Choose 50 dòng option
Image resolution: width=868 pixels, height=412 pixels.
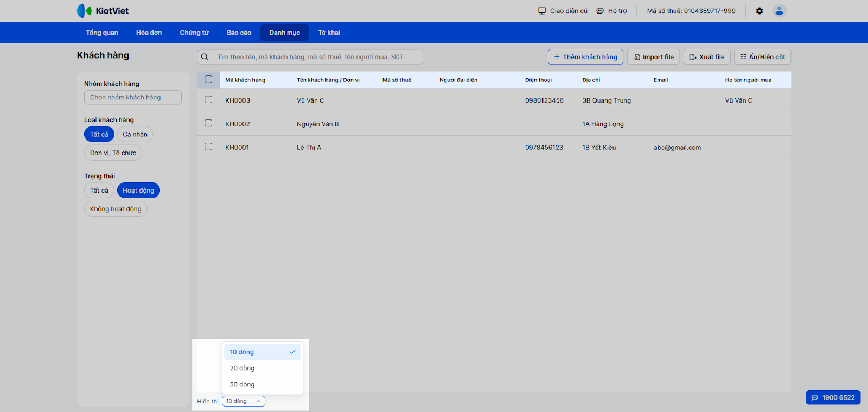pyautogui.click(x=263, y=384)
